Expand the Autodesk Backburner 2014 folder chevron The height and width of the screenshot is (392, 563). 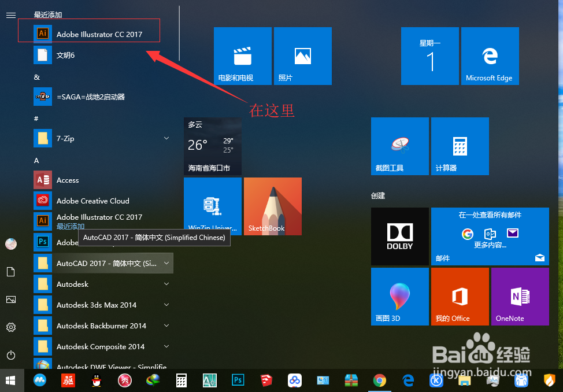[166, 326]
